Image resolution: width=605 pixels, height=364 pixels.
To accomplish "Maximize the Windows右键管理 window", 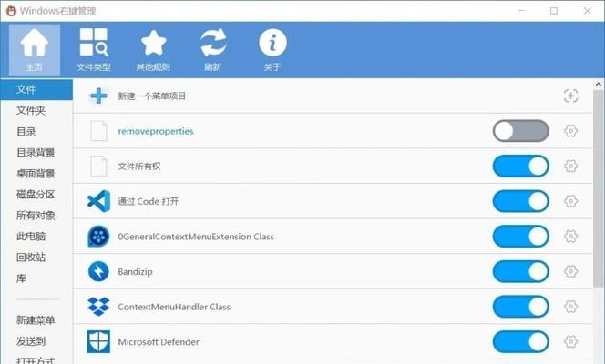I will tap(554, 11).
